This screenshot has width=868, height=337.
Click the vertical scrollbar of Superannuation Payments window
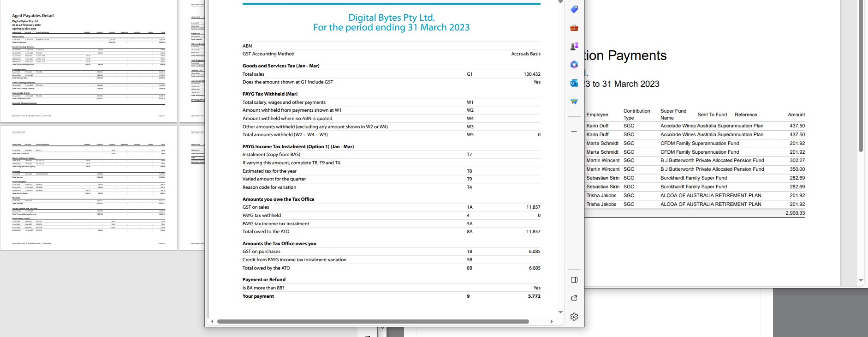tap(861, 76)
